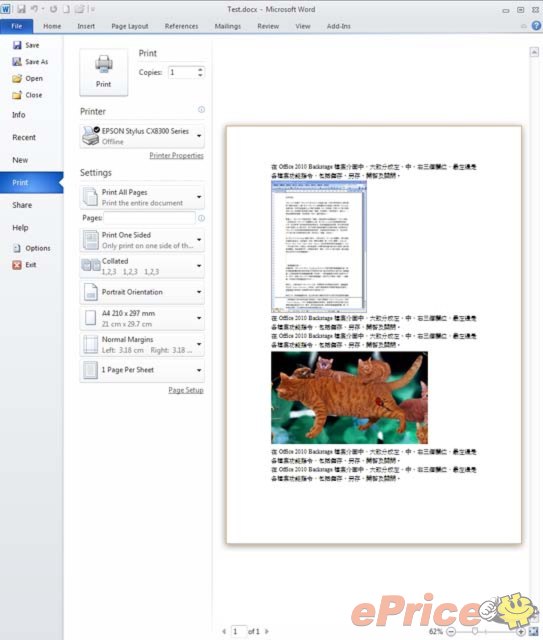
Task: Click the Pages input field
Action: coord(149,218)
